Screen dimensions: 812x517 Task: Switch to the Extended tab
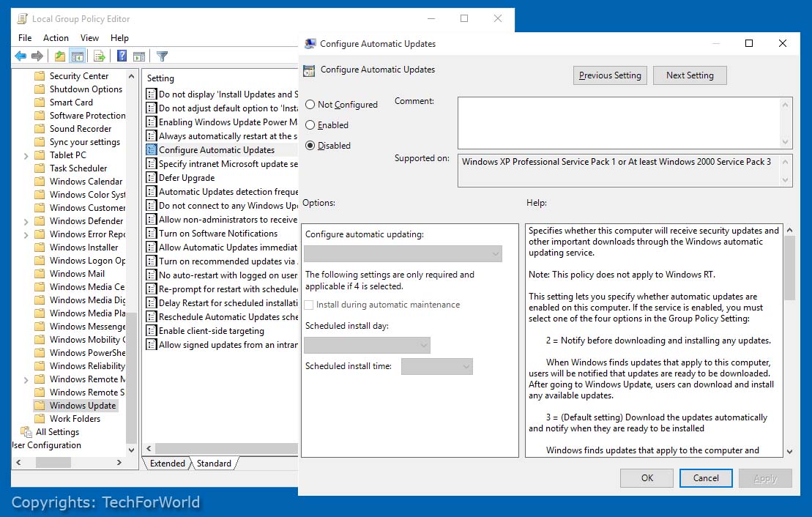[167, 464]
